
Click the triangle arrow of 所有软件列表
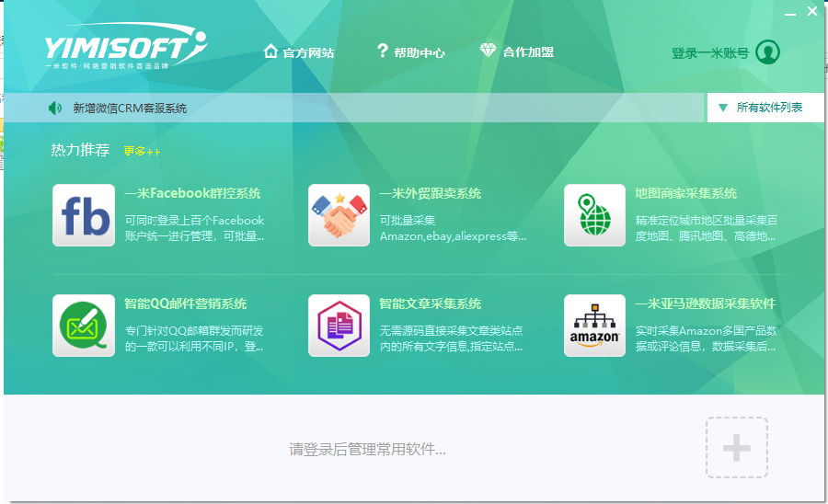(723, 109)
